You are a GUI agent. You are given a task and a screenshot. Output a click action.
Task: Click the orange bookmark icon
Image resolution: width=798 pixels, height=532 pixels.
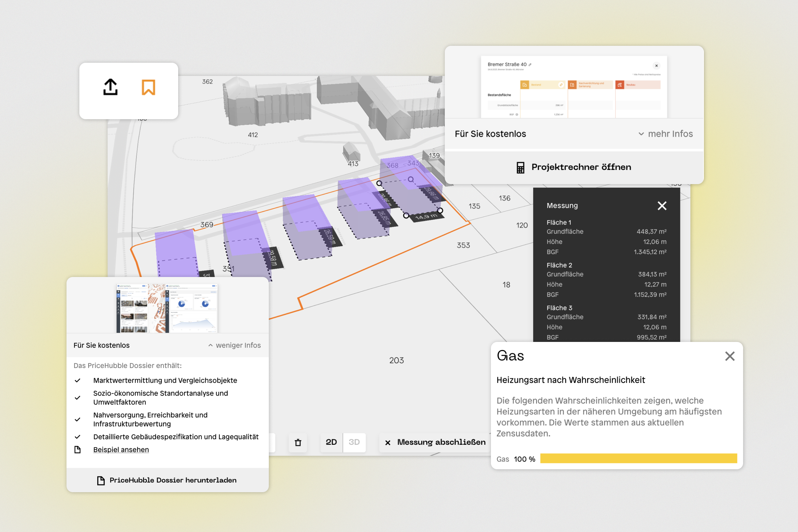(148, 87)
